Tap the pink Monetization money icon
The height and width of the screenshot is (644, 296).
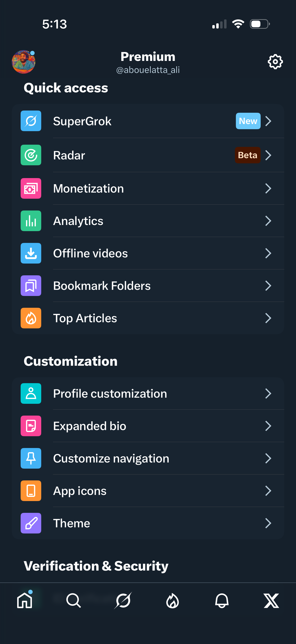[31, 188]
